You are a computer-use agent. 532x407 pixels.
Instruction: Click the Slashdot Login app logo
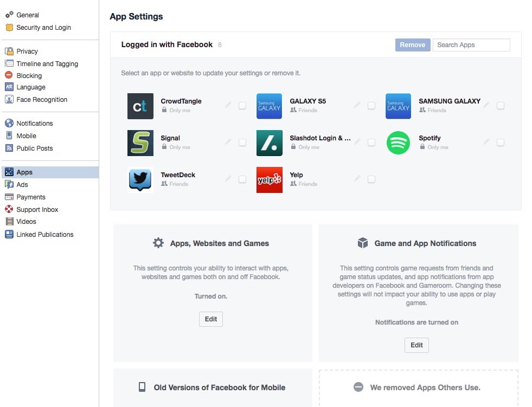(x=269, y=143)
